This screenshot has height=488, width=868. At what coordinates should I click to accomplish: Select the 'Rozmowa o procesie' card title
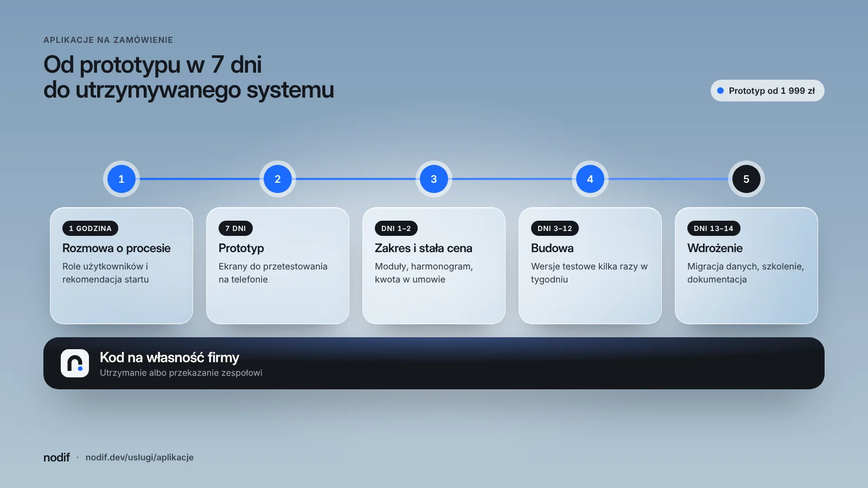click(x=117, y=248)
